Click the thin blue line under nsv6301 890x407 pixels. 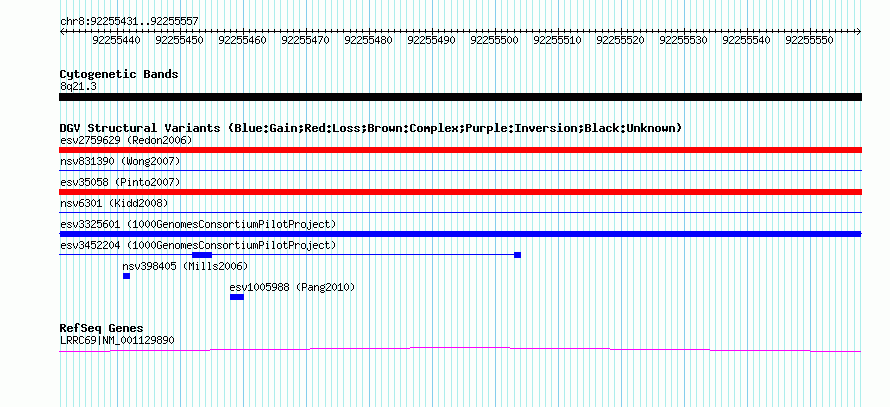point(460,212)
